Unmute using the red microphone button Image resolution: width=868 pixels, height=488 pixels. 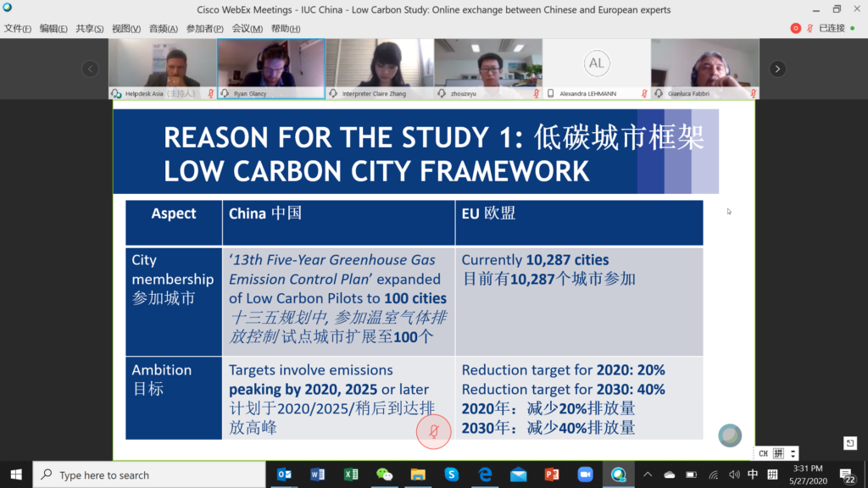click(x=433, y=432)
